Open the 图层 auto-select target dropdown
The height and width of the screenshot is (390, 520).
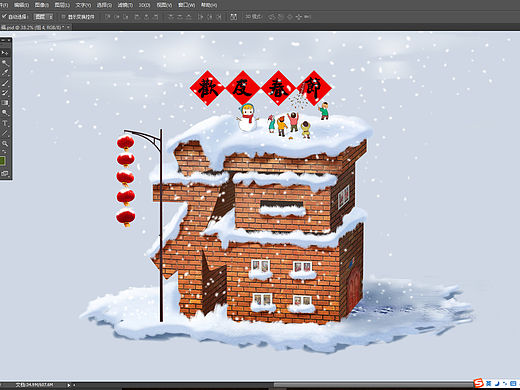(x=44, y=16)
